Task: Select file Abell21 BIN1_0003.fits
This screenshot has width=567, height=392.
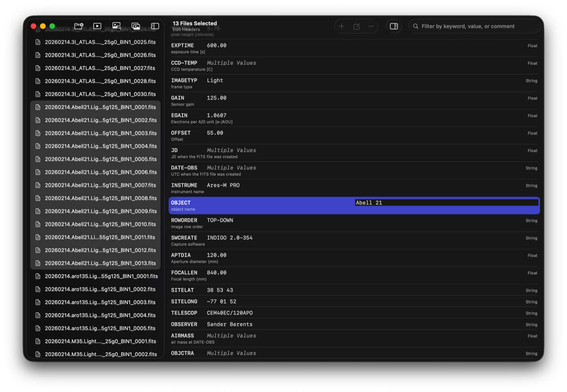Action: [96, 133]
